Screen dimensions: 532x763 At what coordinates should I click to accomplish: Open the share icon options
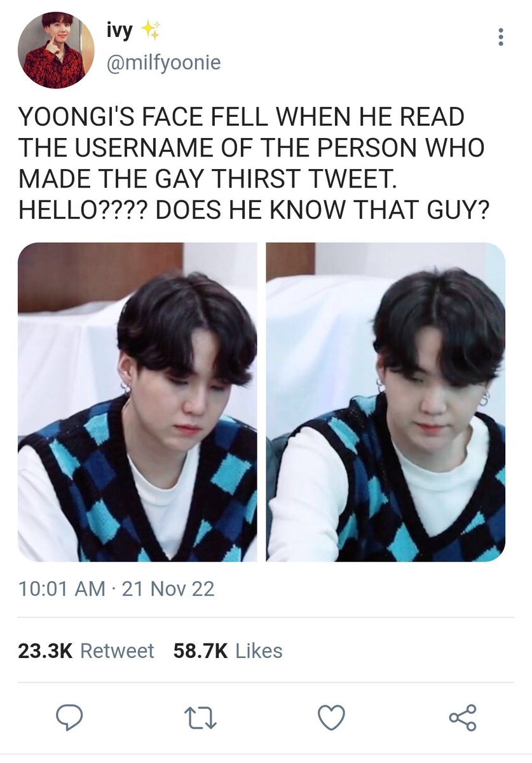click(x=463, y=718)
